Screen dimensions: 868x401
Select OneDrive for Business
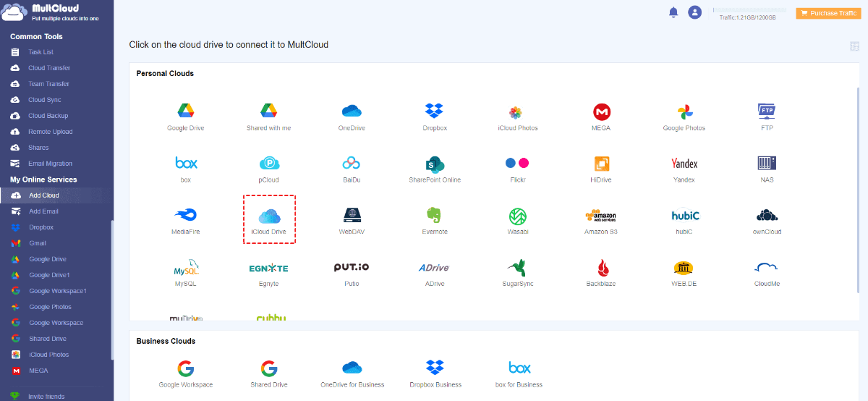352,373
